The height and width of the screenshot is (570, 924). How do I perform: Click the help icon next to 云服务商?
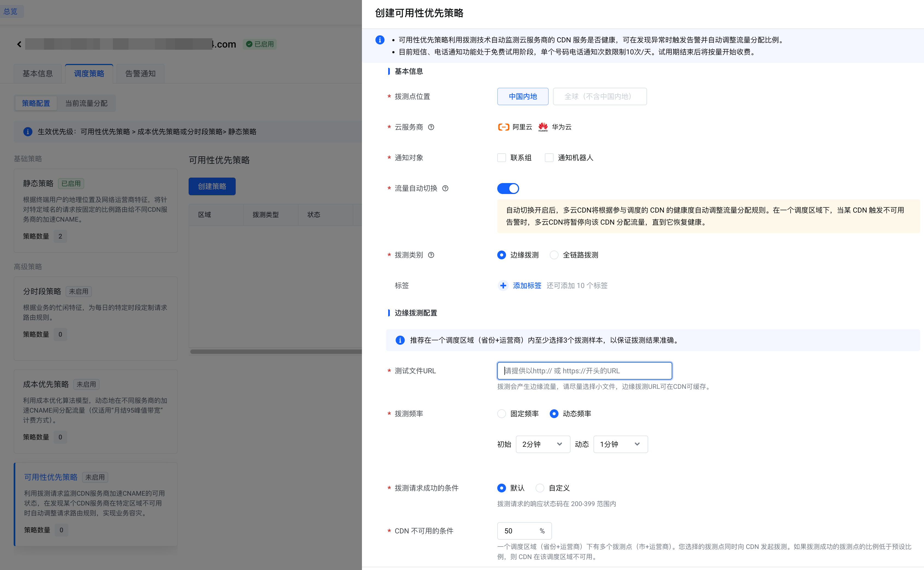coord(431,127)
